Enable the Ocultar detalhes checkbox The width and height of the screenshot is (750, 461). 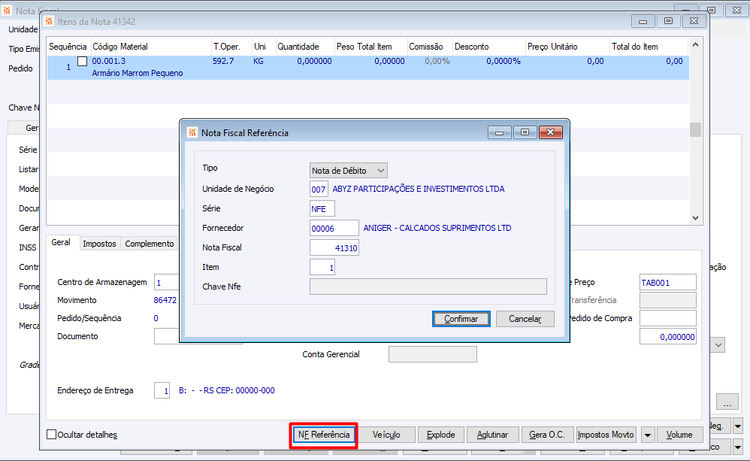pos(51,434)
